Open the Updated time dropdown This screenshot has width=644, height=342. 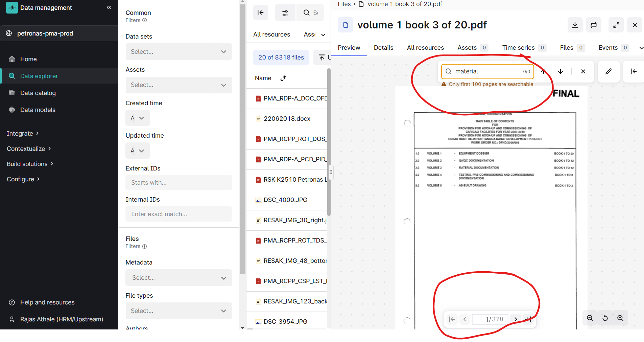click(138, 151)
